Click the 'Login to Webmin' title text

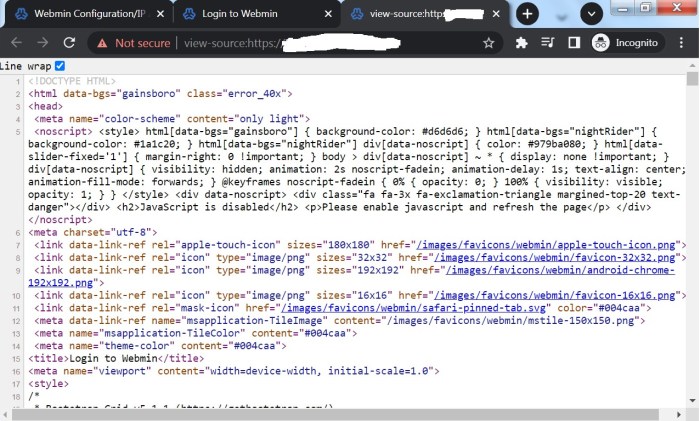(x=112, y=358)
